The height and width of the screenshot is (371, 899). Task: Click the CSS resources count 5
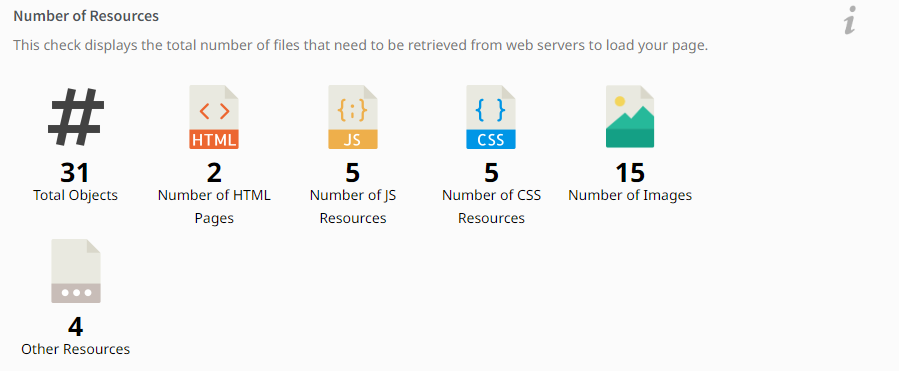click(x=491, y=173)
